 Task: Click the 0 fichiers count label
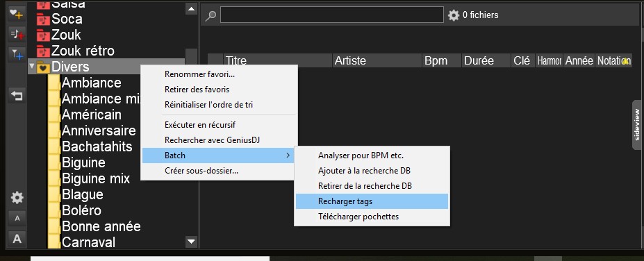tap(481, 15)
